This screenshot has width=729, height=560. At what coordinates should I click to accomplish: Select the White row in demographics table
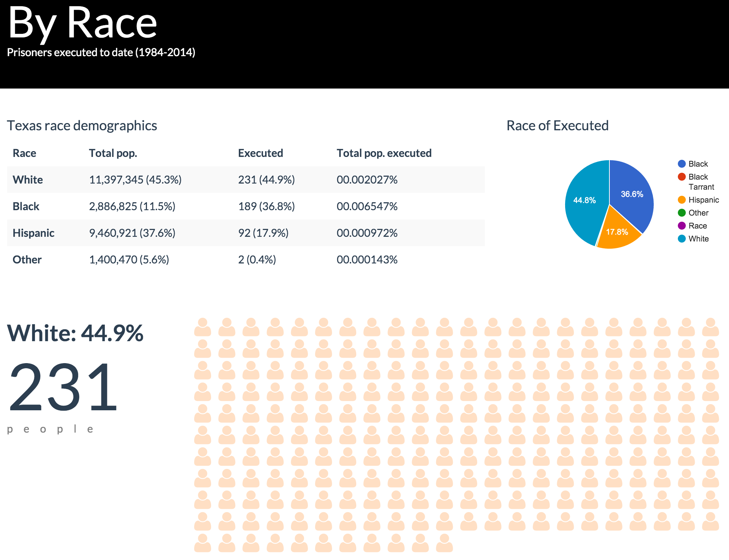(x=28, y=180)
